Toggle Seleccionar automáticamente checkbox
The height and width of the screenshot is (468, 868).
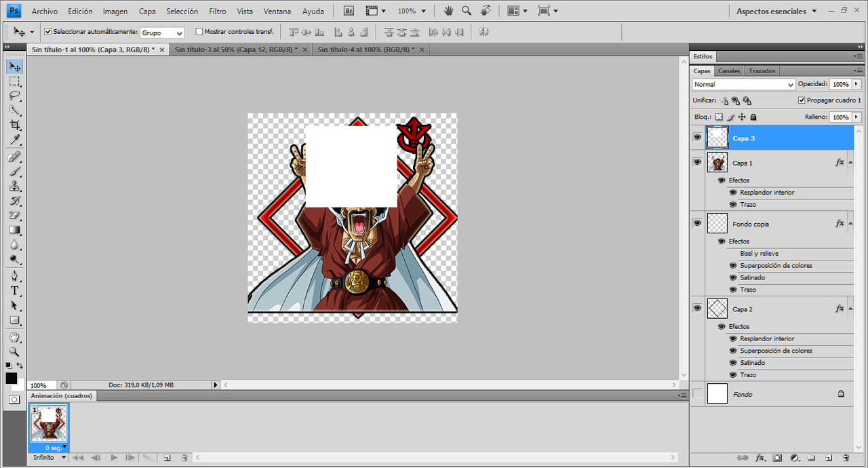pyautogui.click(x=48, y=32)
